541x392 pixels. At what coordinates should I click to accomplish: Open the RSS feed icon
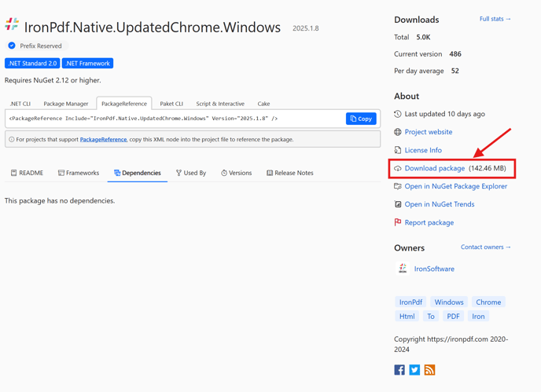click(x=429, y=370)
